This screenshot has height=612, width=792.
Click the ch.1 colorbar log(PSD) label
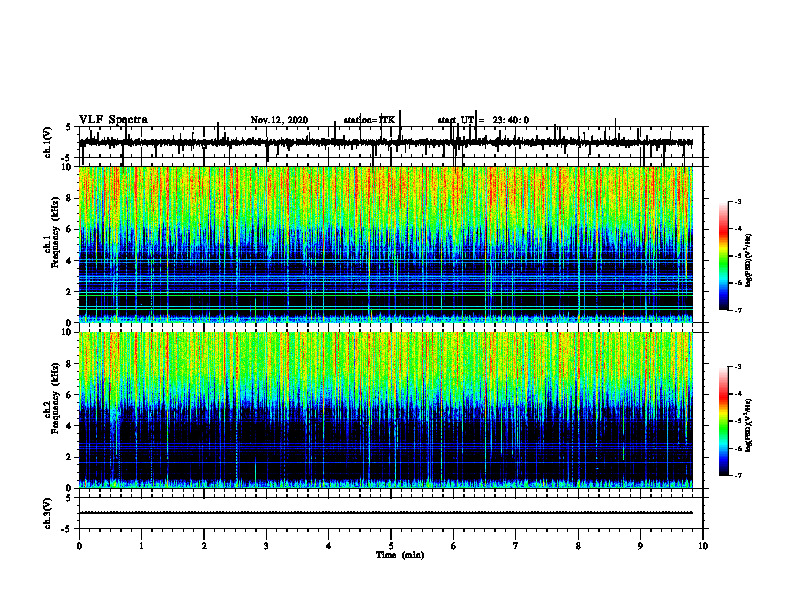pos(749,261)
